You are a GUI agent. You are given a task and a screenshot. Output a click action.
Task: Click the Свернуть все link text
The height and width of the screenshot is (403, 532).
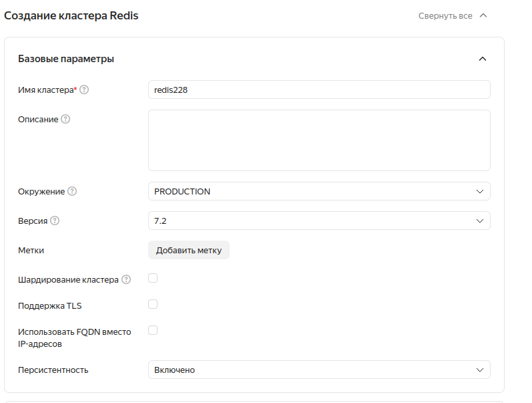click(445, 15)
